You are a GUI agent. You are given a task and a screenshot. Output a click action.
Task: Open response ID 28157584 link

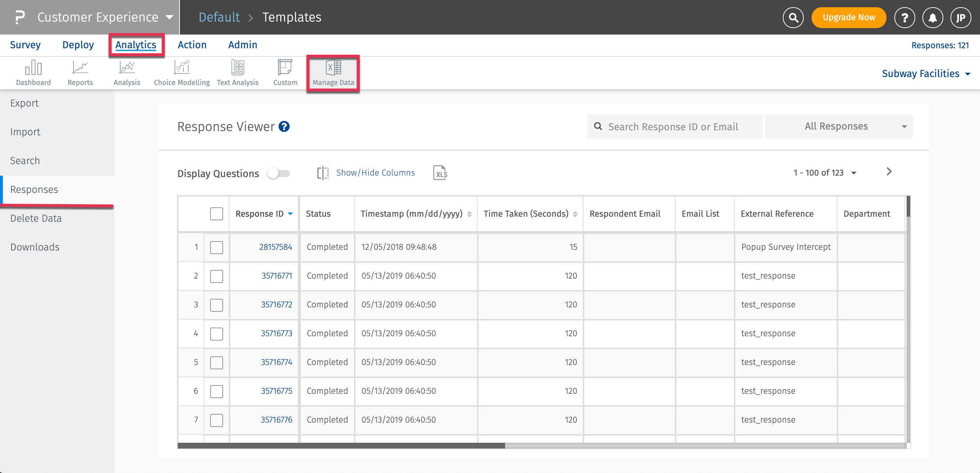tap(276, 247)
